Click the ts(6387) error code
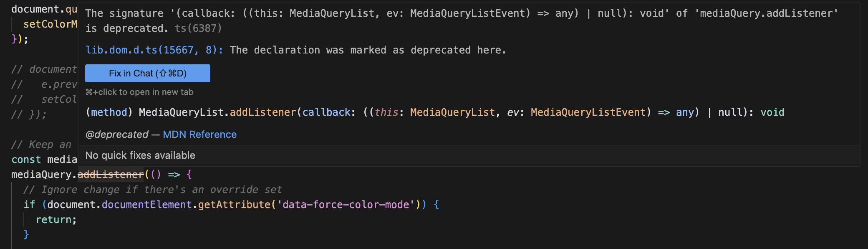868x249 pixels. tap(198, 28)
